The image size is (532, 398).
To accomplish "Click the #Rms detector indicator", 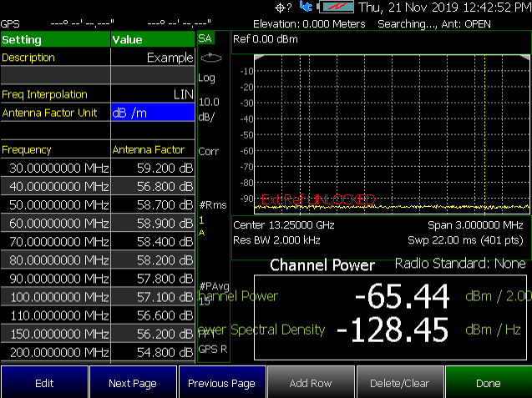I will click(213, 204).
